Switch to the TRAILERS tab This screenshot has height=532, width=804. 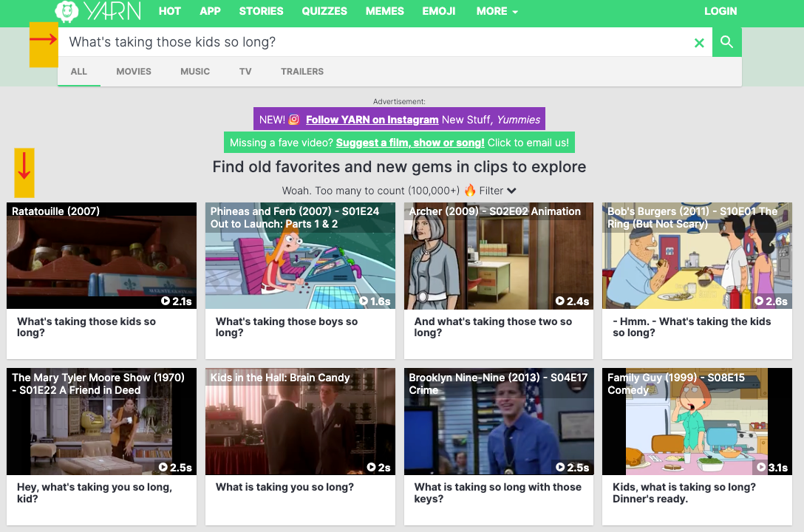(302, 72)
